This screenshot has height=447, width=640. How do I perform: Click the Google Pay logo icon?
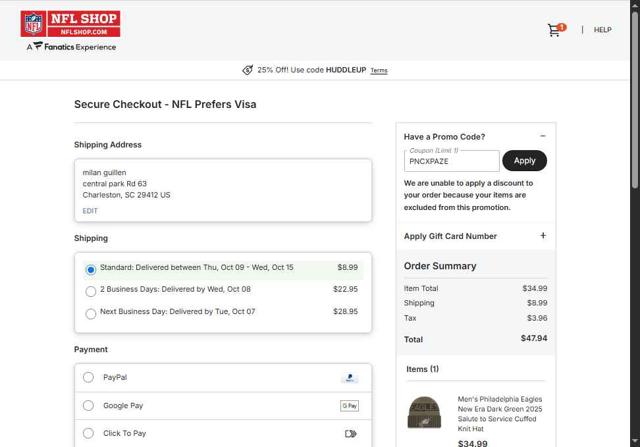349,406
